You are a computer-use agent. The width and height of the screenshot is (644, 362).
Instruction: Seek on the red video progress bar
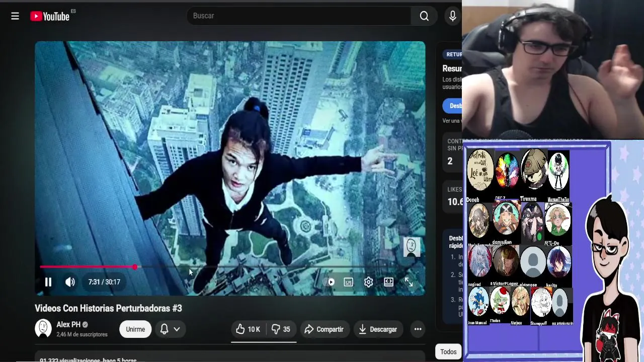(x=230, y=267)
